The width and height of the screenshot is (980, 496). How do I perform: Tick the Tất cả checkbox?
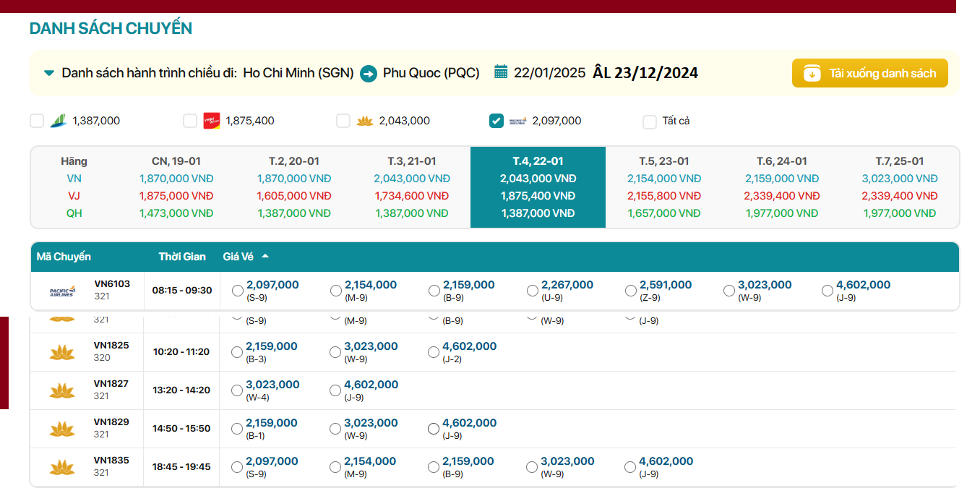[x=650, y=121]
